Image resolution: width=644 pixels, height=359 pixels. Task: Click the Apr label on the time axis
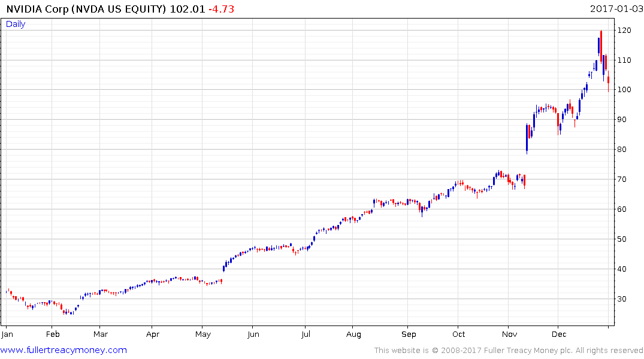click(152, 334)
